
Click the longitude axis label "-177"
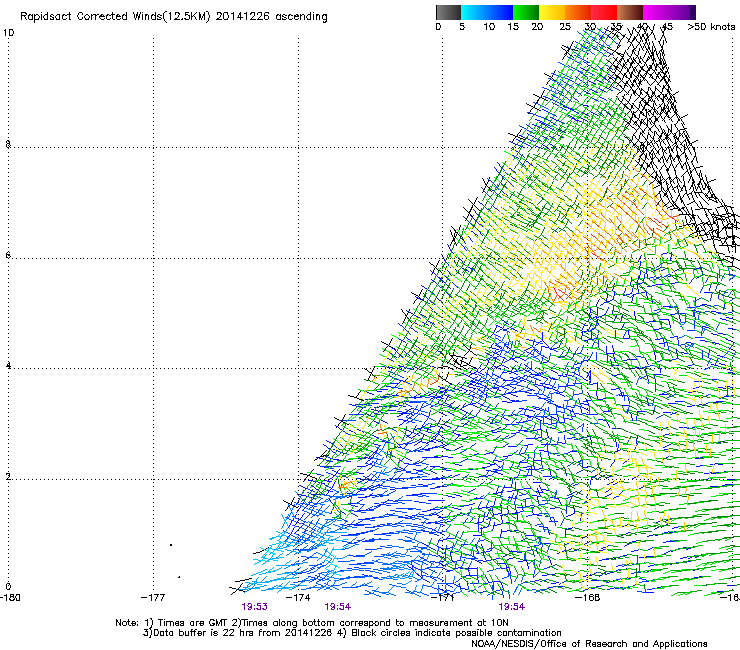pyautogui.click(x=153, y=598)
